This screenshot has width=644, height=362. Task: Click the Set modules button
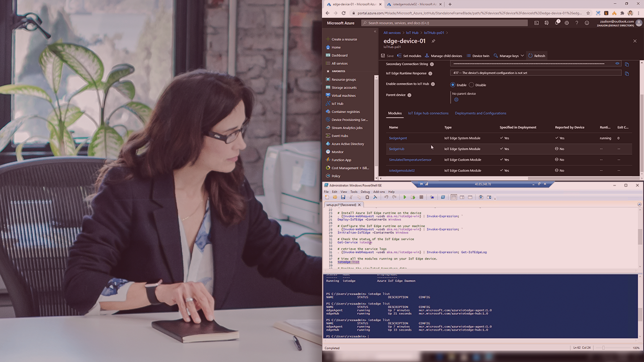pos(409,56)
